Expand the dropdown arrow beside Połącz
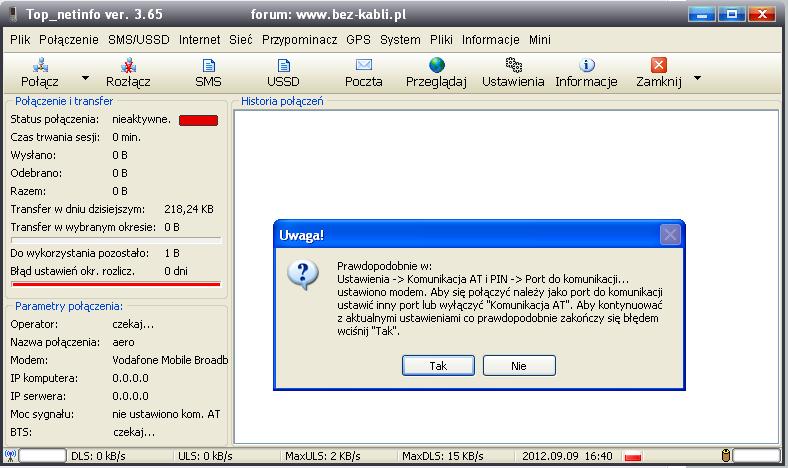 point(85,77)
